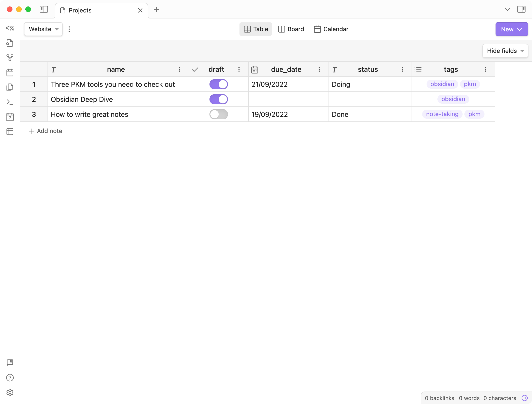
Task: Open the graph view from the sidebar
Action: 10,57
